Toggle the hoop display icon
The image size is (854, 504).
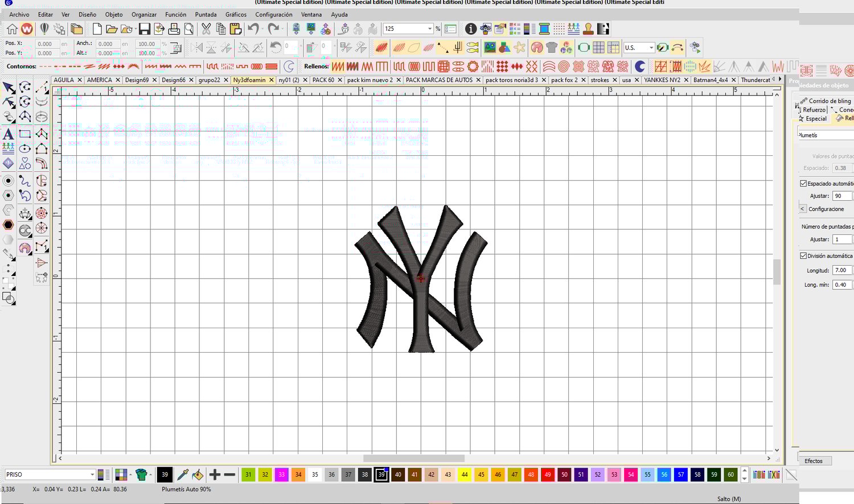click(584, 48)
